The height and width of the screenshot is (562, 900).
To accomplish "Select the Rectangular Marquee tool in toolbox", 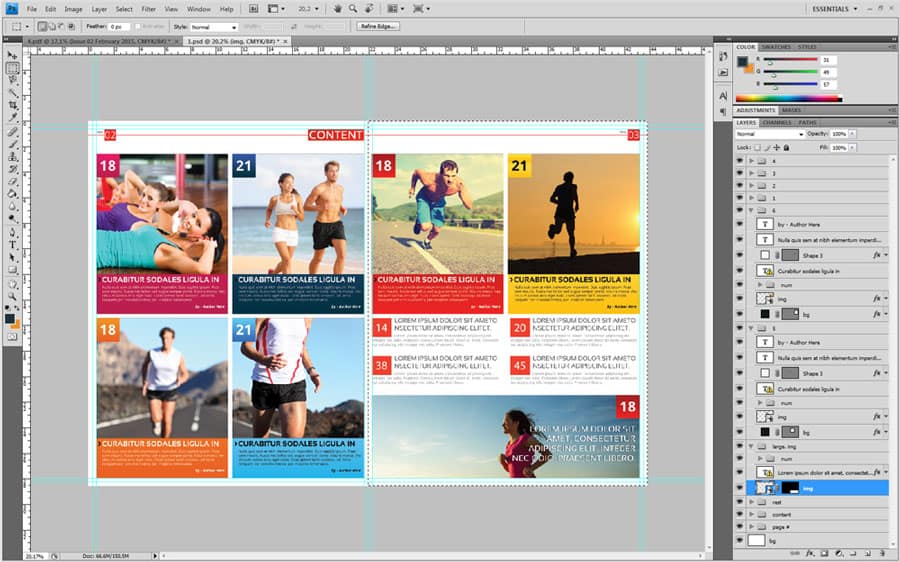I will pos(12,68).
